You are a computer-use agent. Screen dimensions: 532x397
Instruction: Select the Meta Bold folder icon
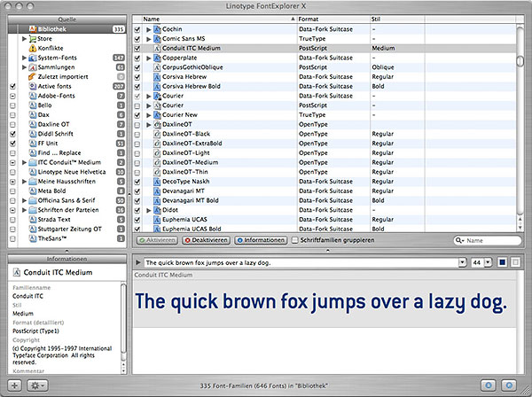tap(33, 191)
